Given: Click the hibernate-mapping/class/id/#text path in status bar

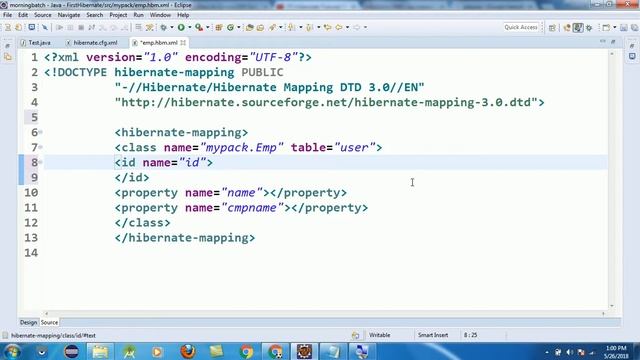Looking at the screenshot, I should 53,336.
